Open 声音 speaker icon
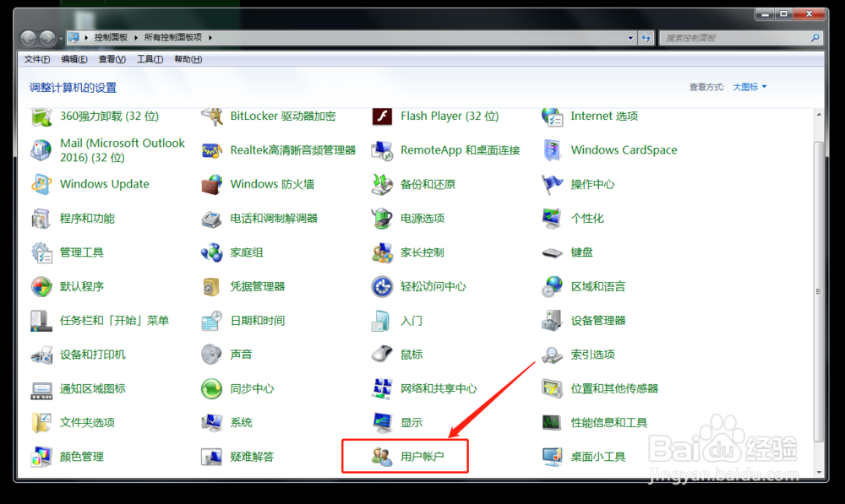This screenshot has height=504, width=845. (x=212, y=355)
